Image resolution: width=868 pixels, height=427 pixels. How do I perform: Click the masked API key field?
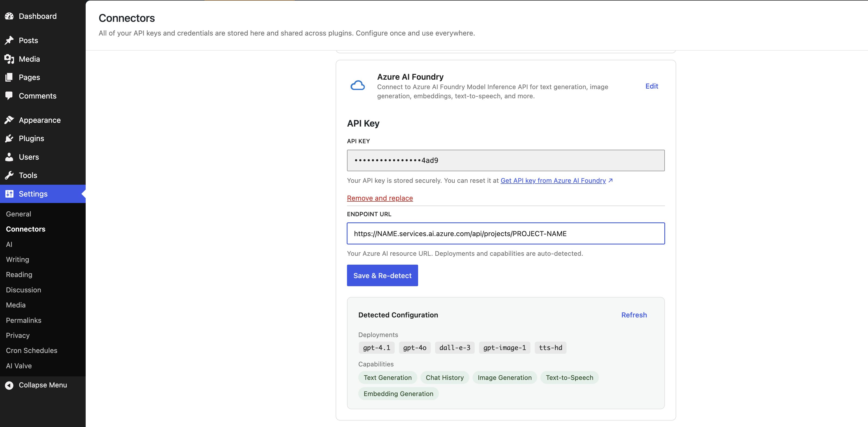point(506,160)
